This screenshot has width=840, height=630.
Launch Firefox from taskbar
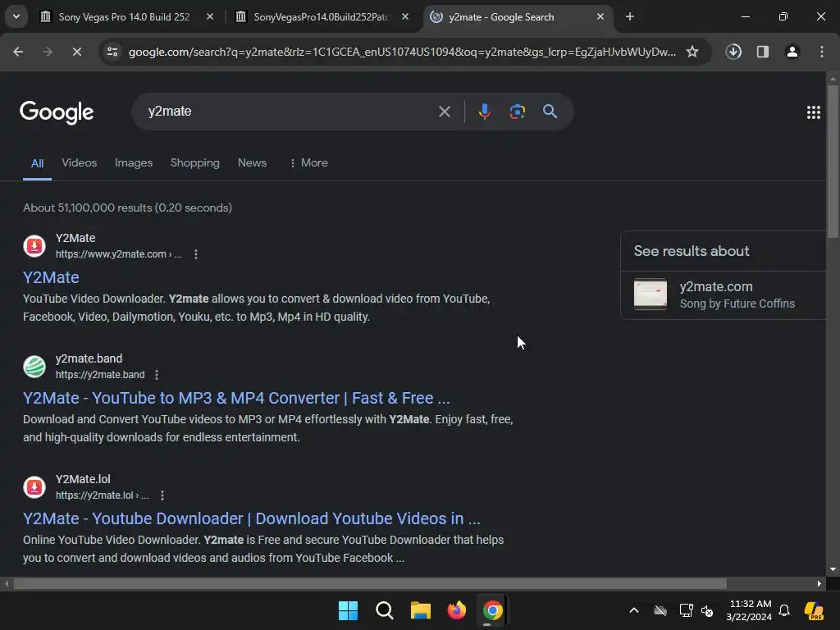[456, 610]
